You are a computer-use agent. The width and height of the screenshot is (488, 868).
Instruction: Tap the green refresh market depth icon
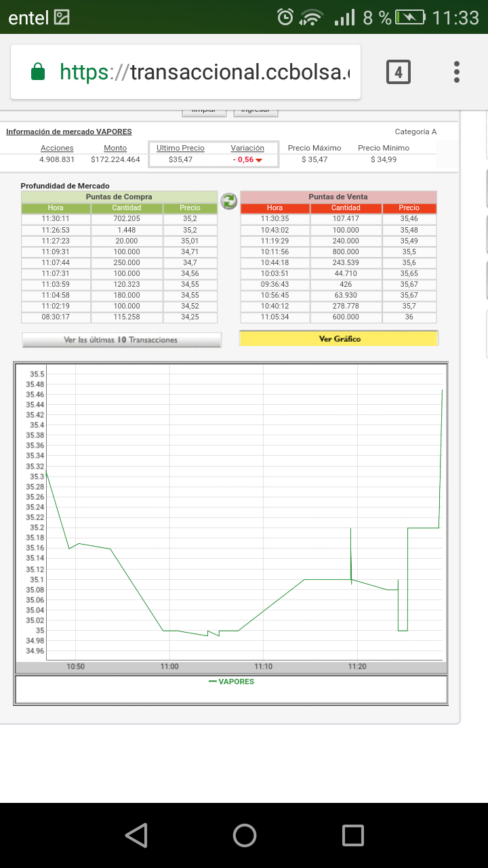pyautogui.click(x=229, y=200)
